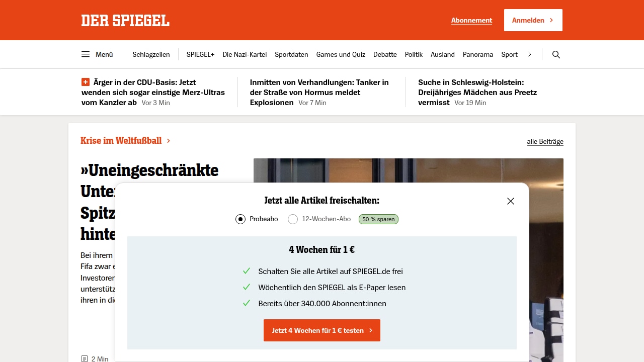The width and height of the screenshot is (644, 362).
Task: Open Games und Quiz section
Action: [x=341, y=54]
